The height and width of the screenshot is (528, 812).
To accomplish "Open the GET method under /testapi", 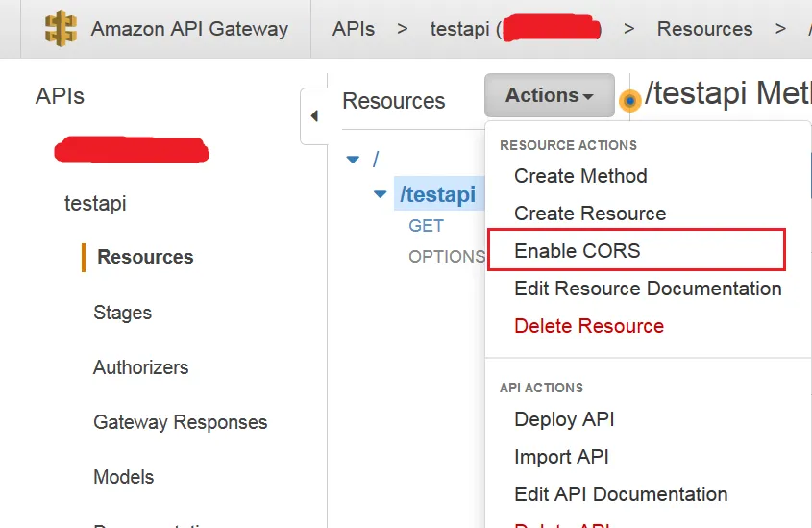I will pyautogui.click(x=426, y=226).
